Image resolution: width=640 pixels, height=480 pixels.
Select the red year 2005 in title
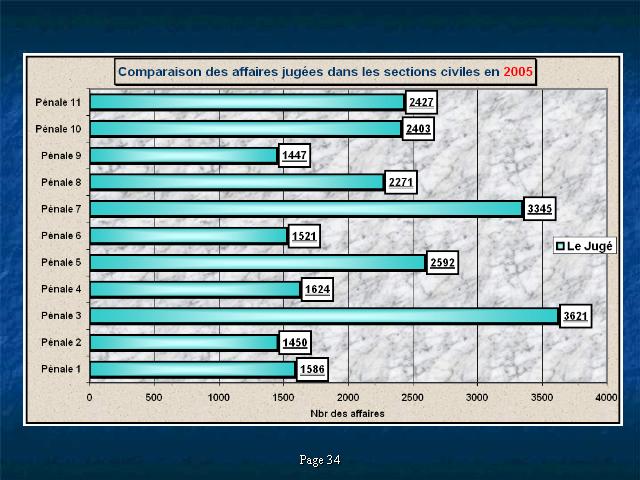point(518,72)
